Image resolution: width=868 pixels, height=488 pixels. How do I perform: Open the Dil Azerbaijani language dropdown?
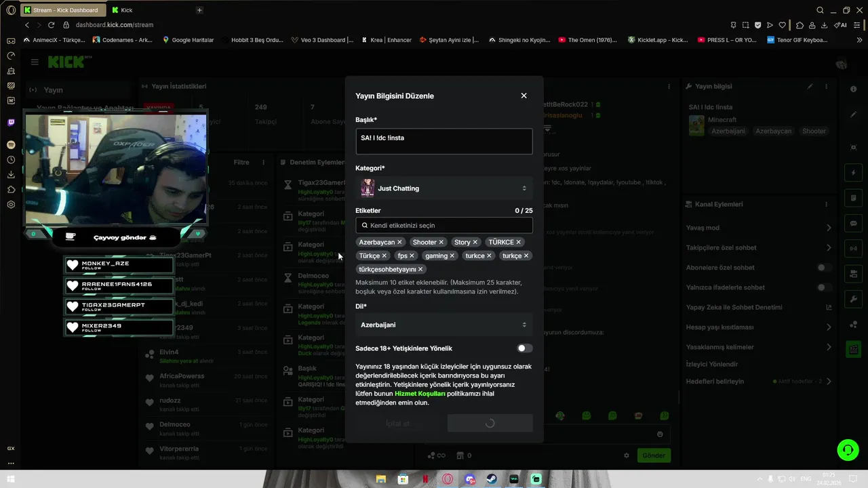pyautogui.click(x=444, y=325)
